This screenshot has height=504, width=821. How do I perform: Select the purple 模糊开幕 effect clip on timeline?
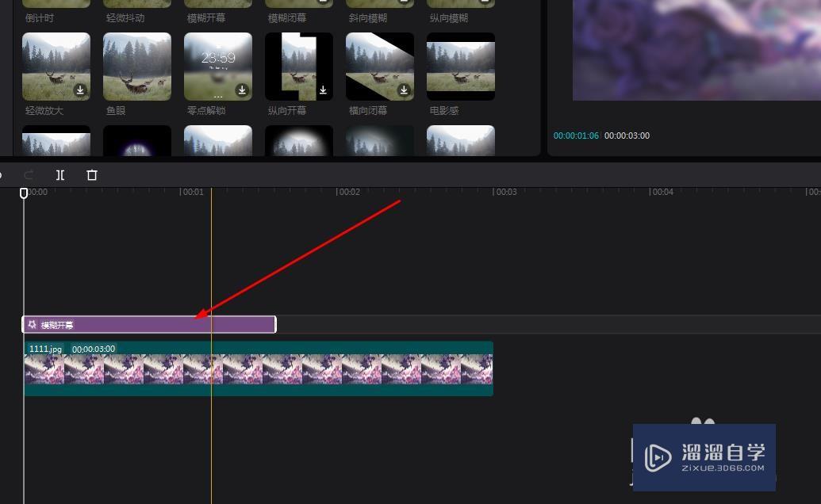(149, 325)
